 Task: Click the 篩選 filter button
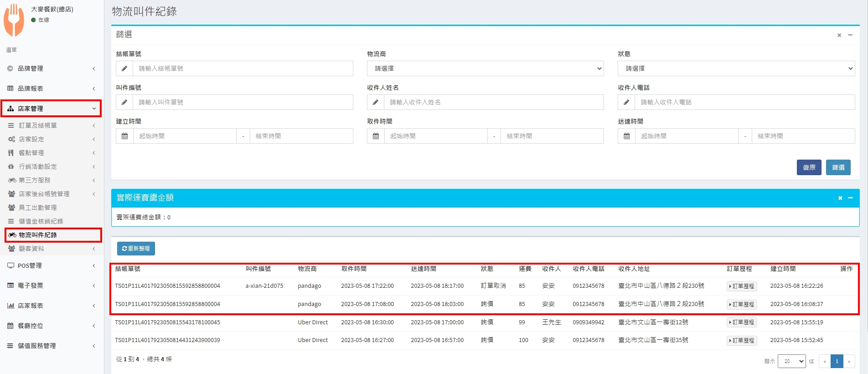coord(838,167)
